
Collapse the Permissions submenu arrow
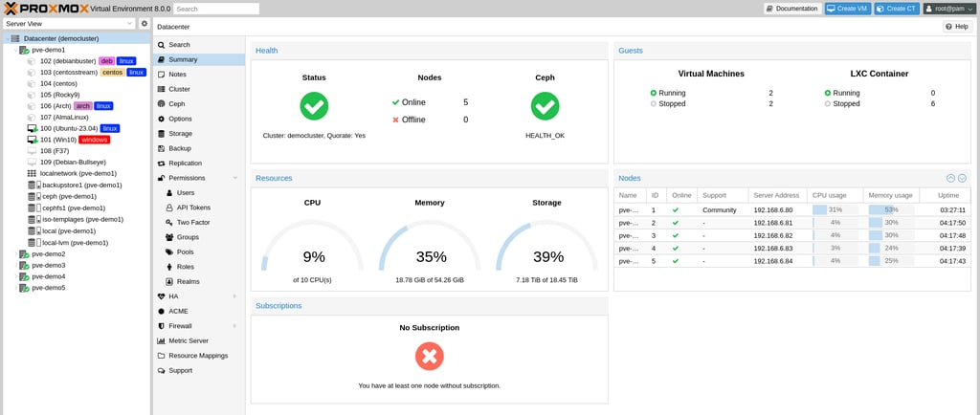point(235,179)
